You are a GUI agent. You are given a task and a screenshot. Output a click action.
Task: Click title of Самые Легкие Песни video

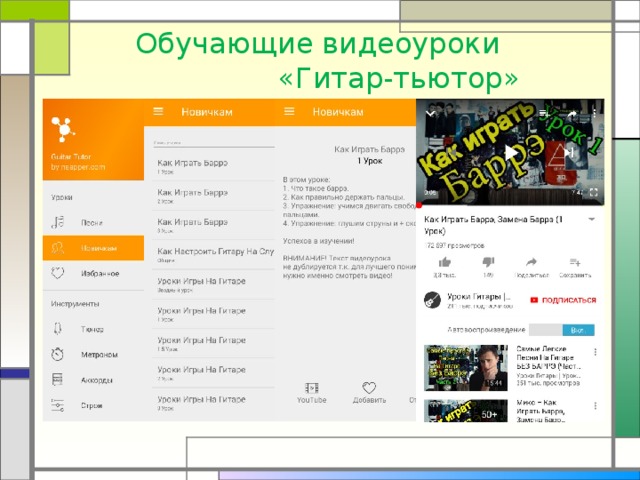click(x=549, y=357)
